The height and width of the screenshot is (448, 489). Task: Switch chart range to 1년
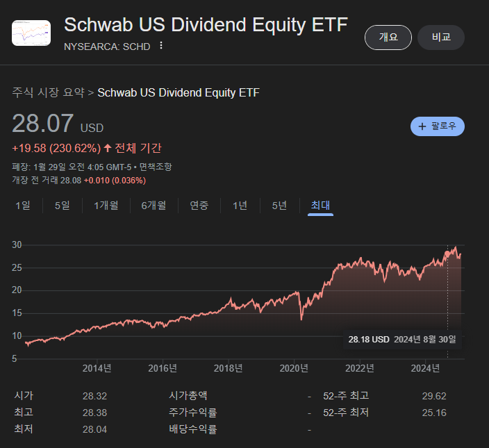(x=240, y=206)
